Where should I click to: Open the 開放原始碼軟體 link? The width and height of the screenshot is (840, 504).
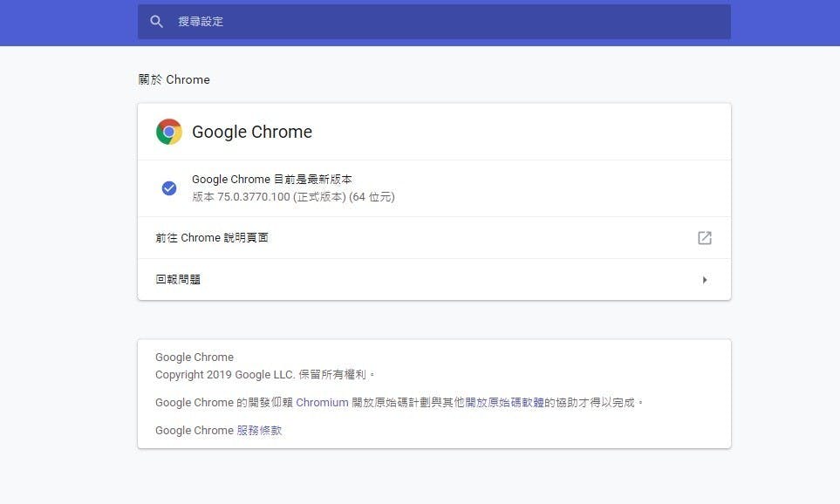tap(504, 403)
